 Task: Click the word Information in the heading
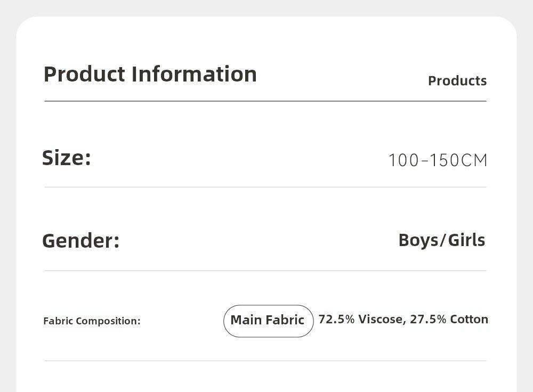point(194,74)
